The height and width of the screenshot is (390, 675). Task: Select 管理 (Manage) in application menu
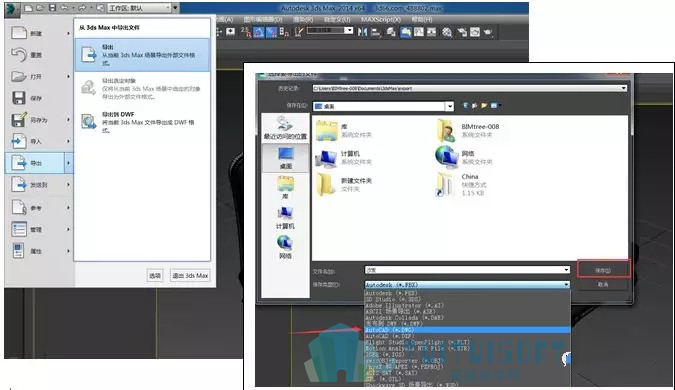(39, 229)
